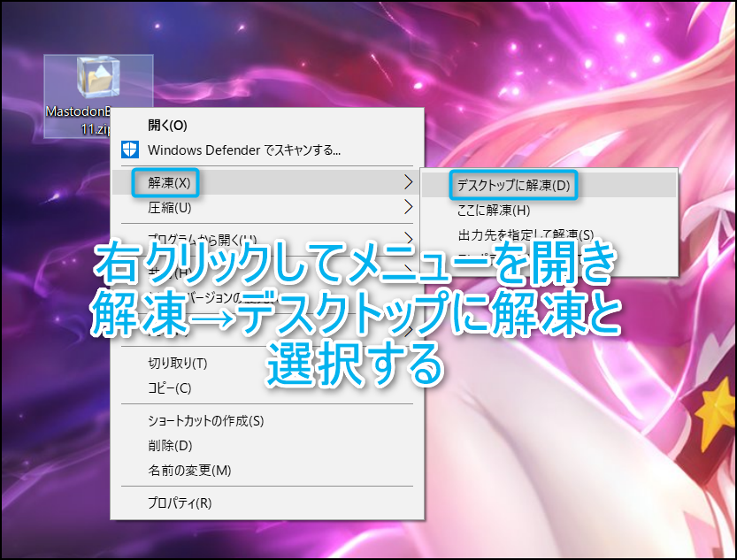Choose ショートカットの作成(S)

205,421
